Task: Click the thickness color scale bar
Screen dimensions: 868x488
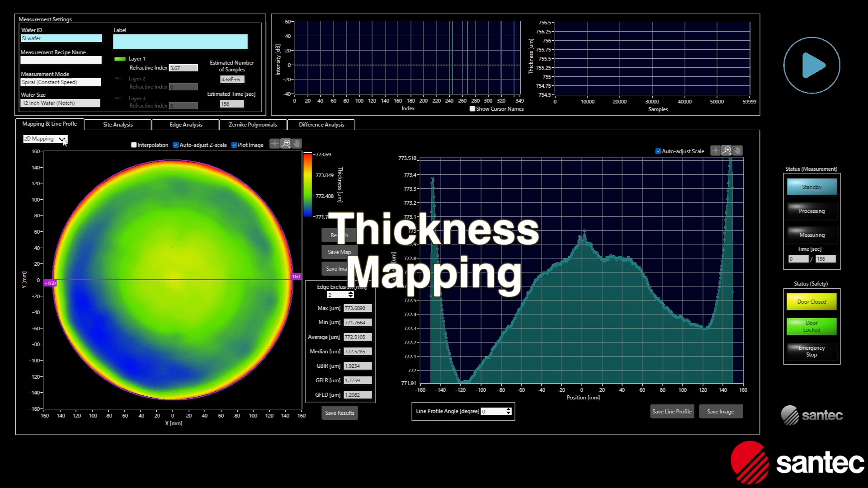Action: [307, 185]
